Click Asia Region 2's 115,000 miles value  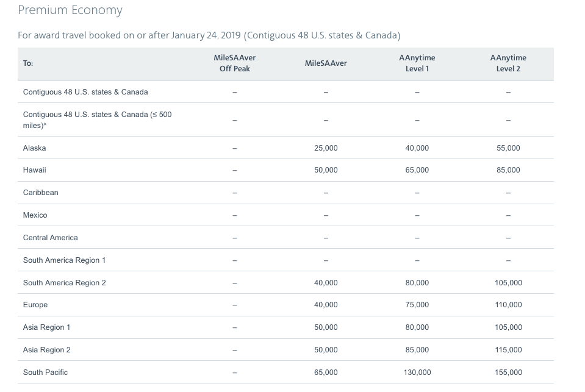point(508,350)
